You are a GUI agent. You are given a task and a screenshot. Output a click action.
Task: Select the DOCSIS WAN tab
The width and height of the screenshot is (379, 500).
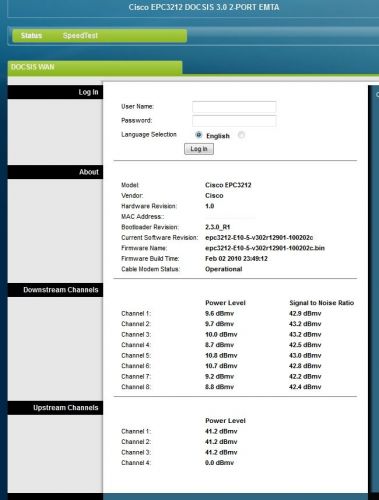95,67
